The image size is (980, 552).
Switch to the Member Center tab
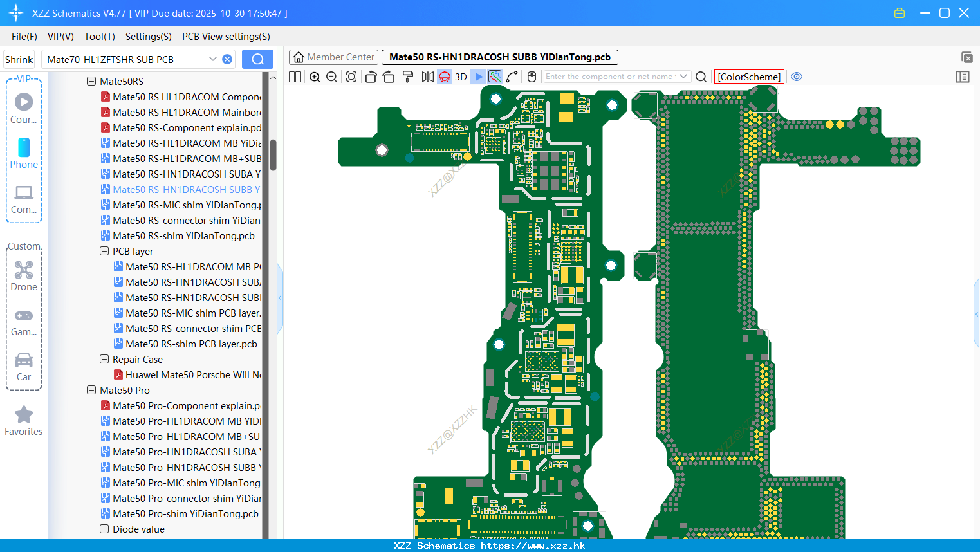(x=334, y=57)
